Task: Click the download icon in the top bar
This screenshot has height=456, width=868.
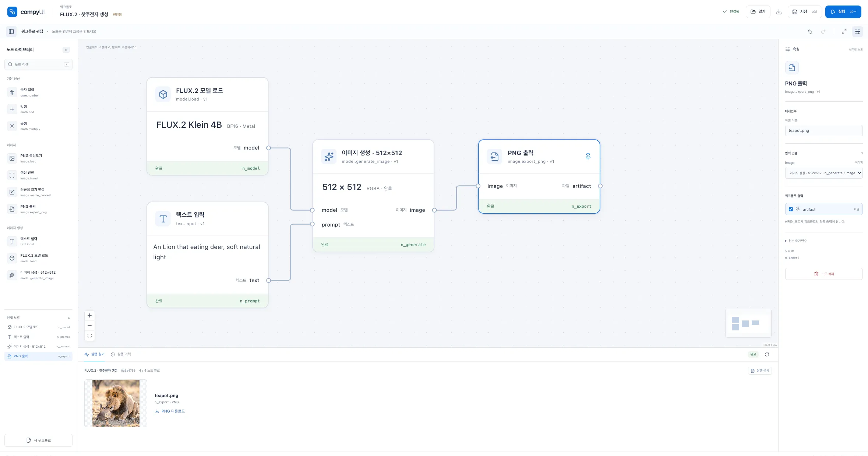Action: [779, 12]
